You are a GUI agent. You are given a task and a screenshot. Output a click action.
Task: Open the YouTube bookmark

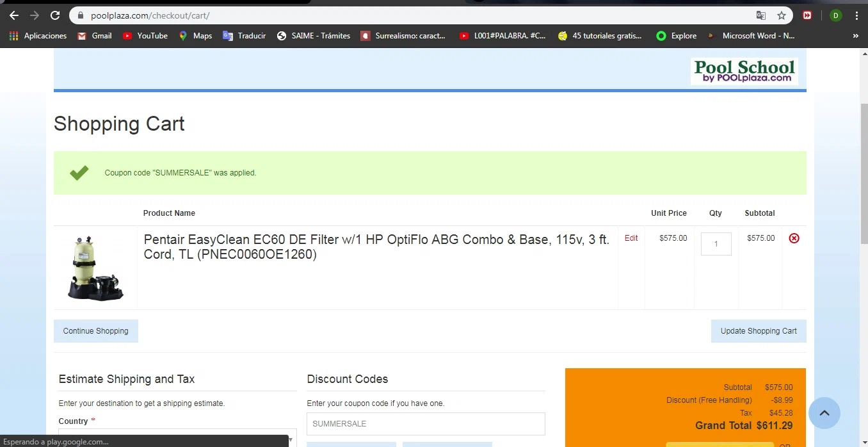click(x=145, y=36)
